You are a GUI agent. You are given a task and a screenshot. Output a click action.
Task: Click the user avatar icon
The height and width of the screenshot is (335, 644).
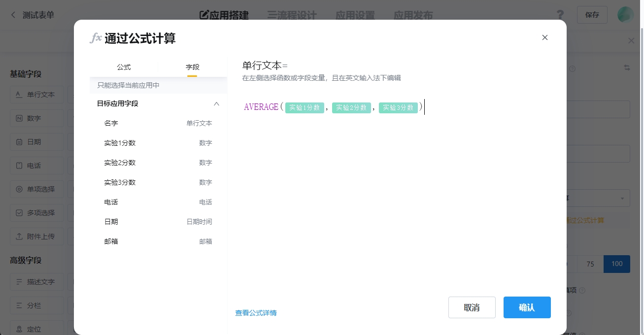625,15
